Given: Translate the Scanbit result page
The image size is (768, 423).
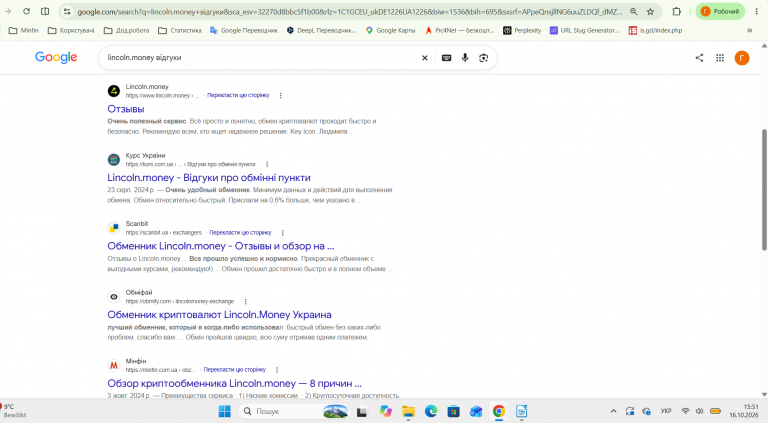Looking at the screenshot, I should click(240, 233).
